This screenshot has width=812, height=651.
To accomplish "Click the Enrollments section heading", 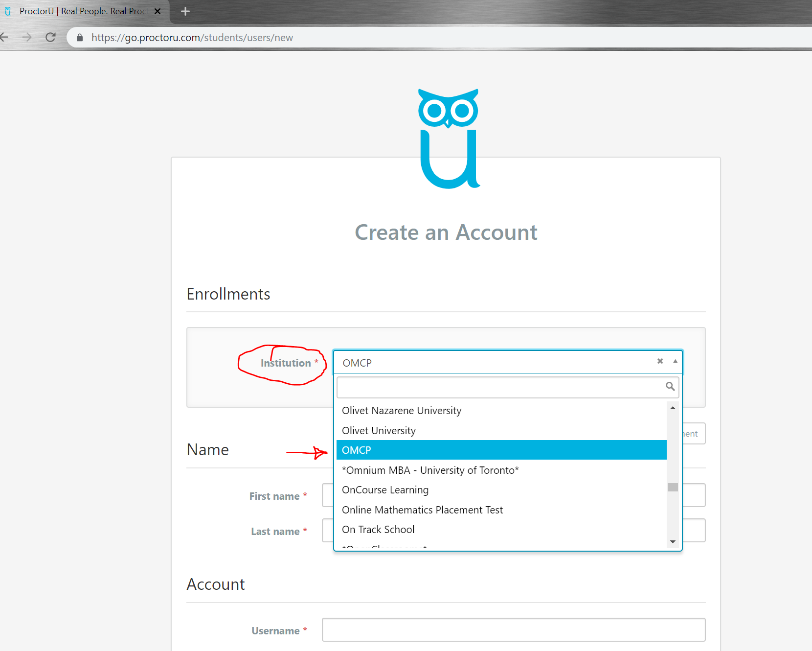I will [228, 294].
